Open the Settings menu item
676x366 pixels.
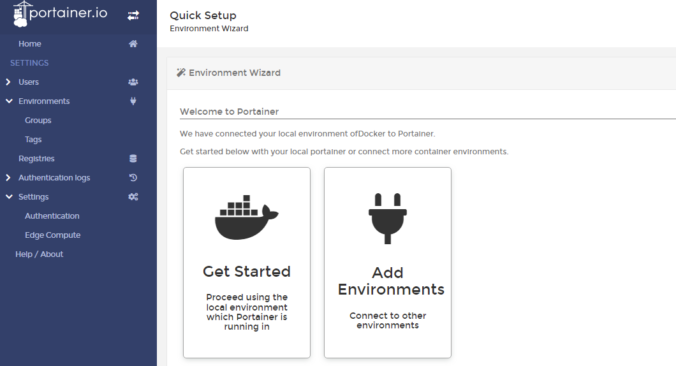coord(34,197)
